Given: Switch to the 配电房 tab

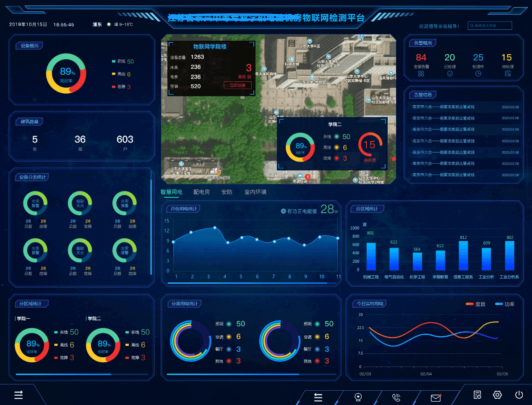Looking at the screenshot, I should [201, 192].
